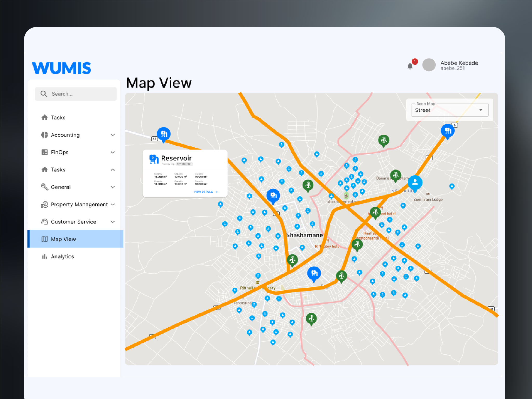The width and height of the screenshot is (532, 399).
Task: Click the reservoir pin near route 41
Action: click(164, 134)
